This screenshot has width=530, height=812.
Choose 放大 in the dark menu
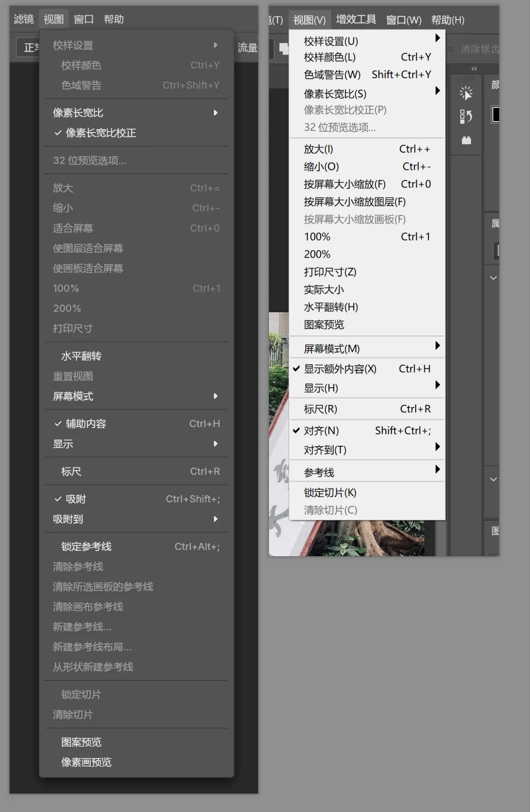coord(136,188)
